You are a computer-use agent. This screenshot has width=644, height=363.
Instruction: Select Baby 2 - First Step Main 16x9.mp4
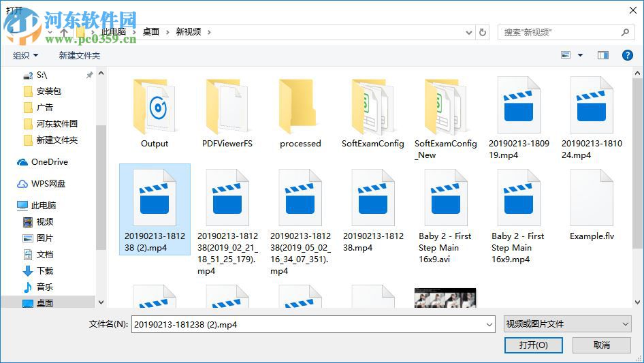point(518,217)
